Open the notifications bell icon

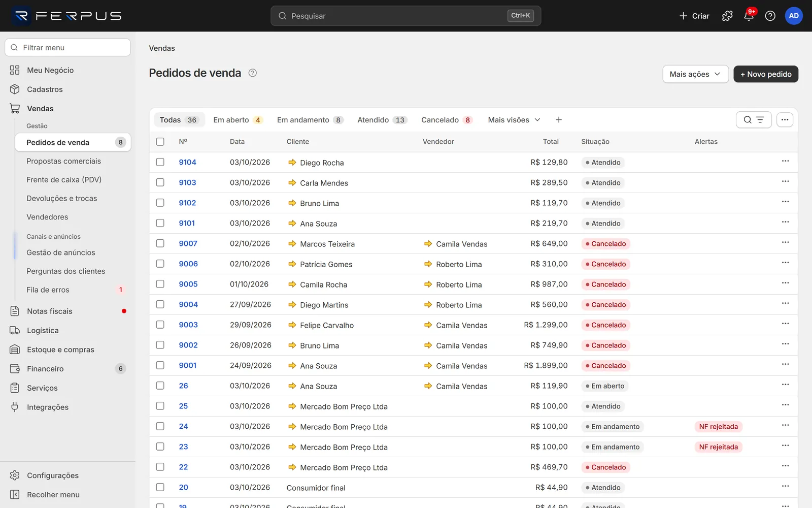(749, 16)
